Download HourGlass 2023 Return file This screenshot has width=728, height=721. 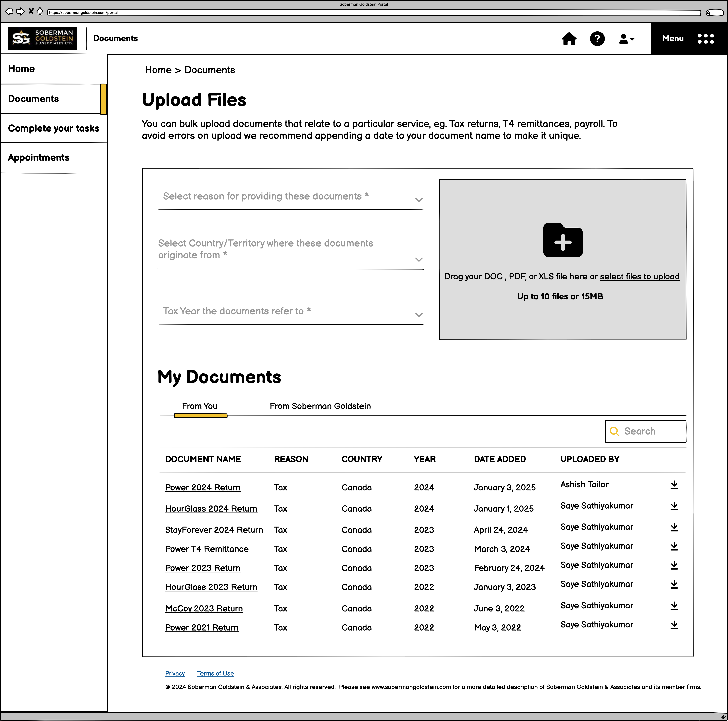674,585
